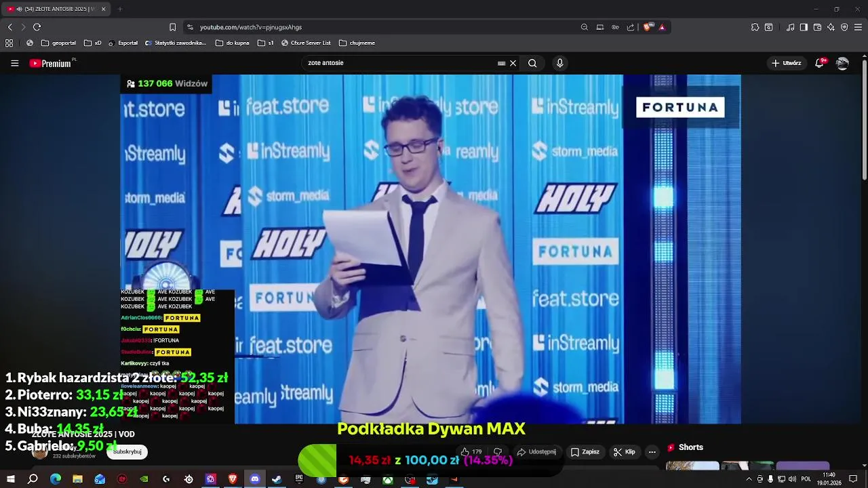Clear the YouTube search text with X

pos(513,63)
